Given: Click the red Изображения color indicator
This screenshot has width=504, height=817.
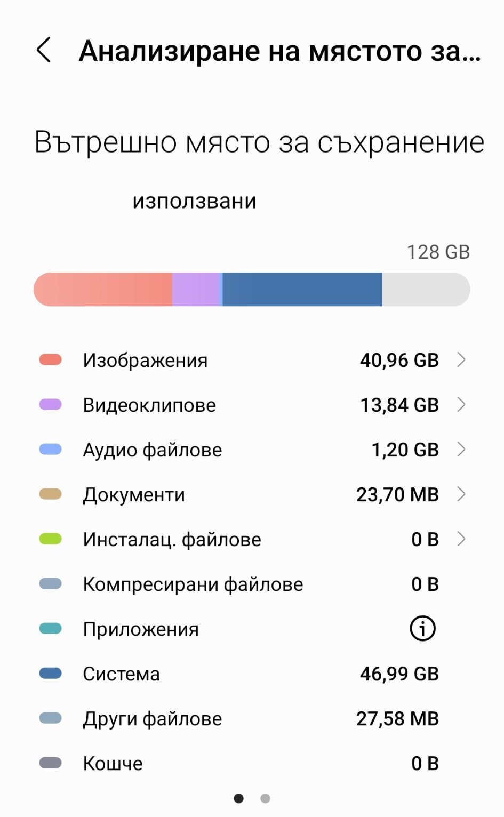Looking at the screenshot, I should click(51, 360).
